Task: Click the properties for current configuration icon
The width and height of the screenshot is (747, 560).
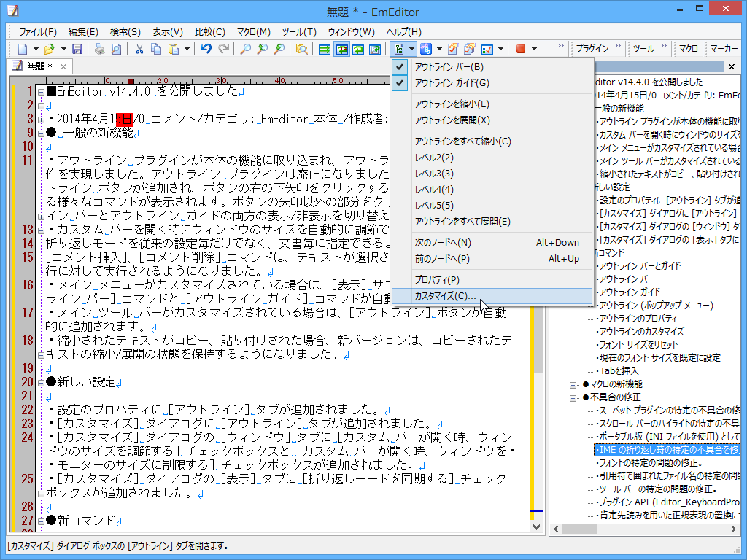Action: [x=453, y=49]
